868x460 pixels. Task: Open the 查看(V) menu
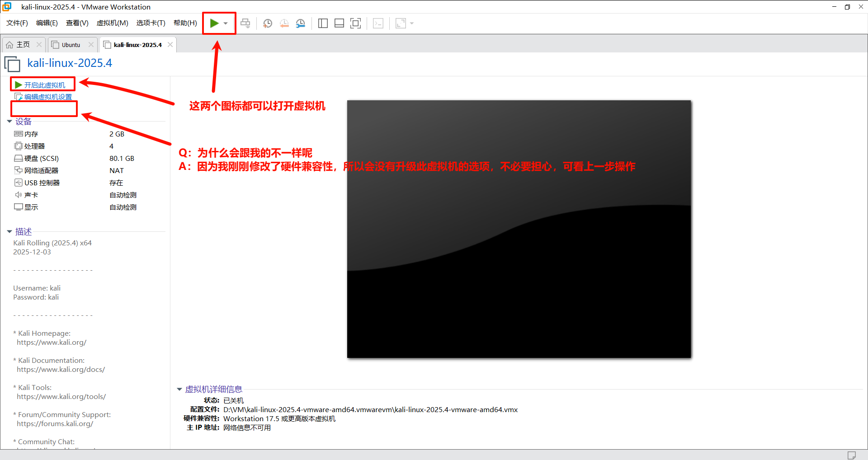pos(77,23)
